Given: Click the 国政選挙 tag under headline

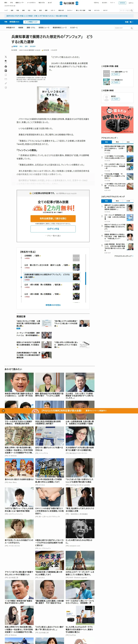Looking at the screenshot, I should tap(33, 46).
